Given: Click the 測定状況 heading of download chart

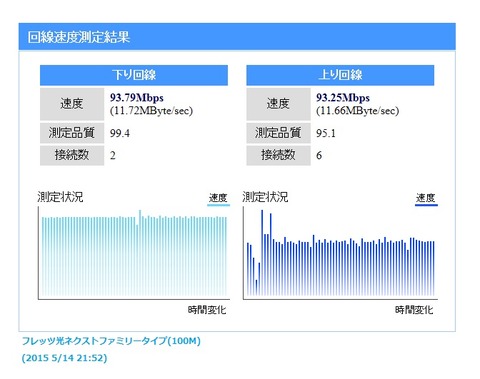Looking at the screenshot, I should 60,197.
